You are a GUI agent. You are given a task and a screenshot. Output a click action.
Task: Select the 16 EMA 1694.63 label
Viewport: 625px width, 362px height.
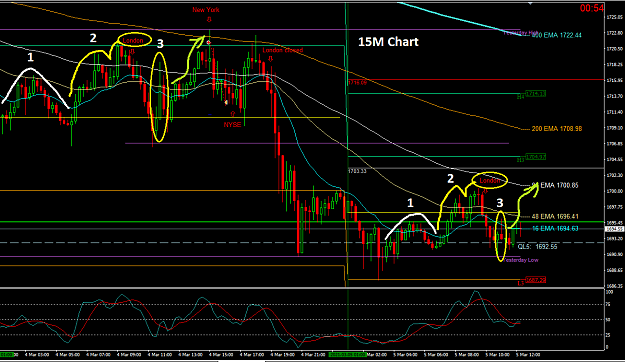[555, 228]
